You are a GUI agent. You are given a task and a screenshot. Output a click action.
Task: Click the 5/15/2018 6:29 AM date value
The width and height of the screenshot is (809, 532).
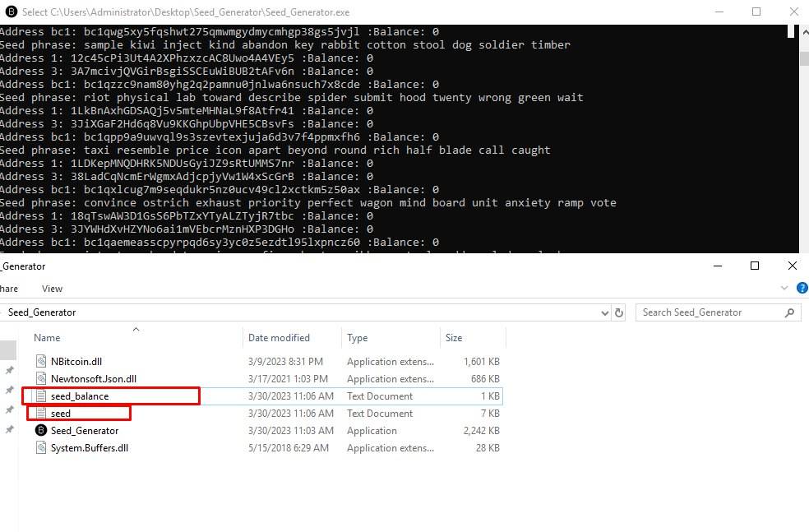pos(288,448)
